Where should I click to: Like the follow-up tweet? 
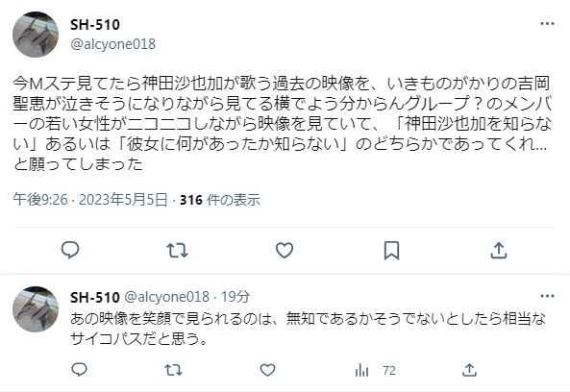click(267, 370)
